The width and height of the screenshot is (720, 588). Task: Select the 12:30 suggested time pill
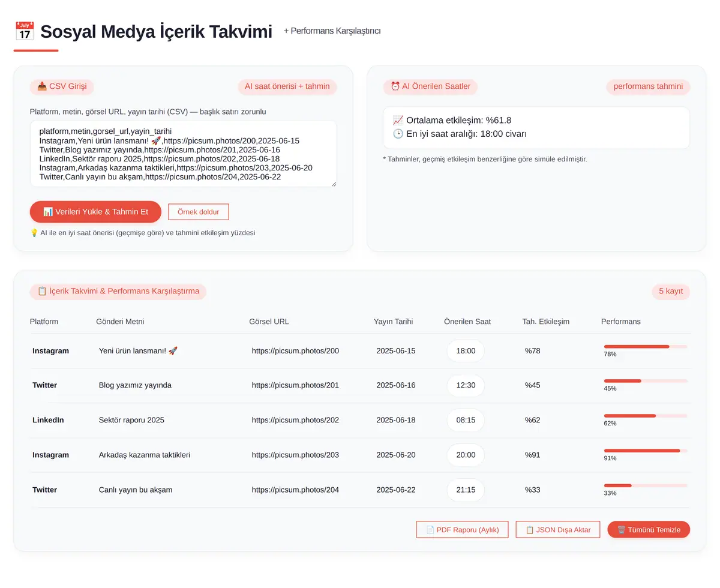coord(466,385)
